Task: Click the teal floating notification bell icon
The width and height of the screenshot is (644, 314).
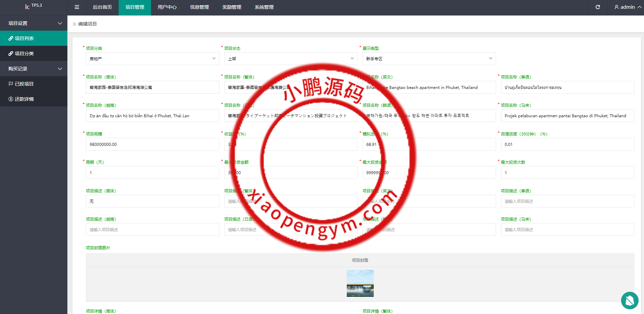Action: (630, 300)
